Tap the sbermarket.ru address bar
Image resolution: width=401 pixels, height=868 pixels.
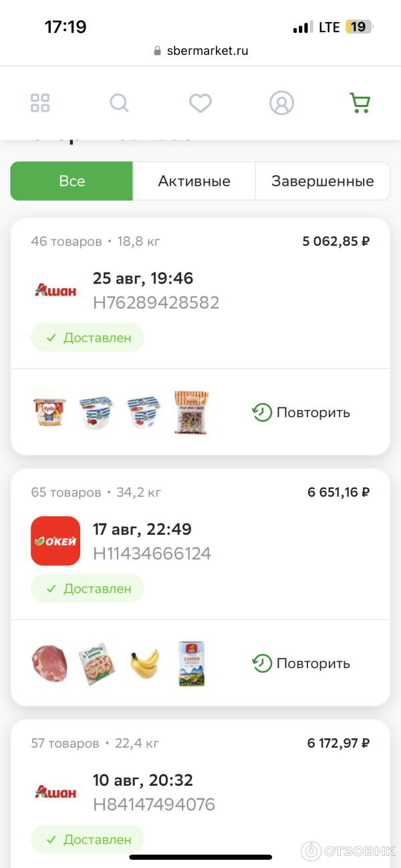(200, 51)
